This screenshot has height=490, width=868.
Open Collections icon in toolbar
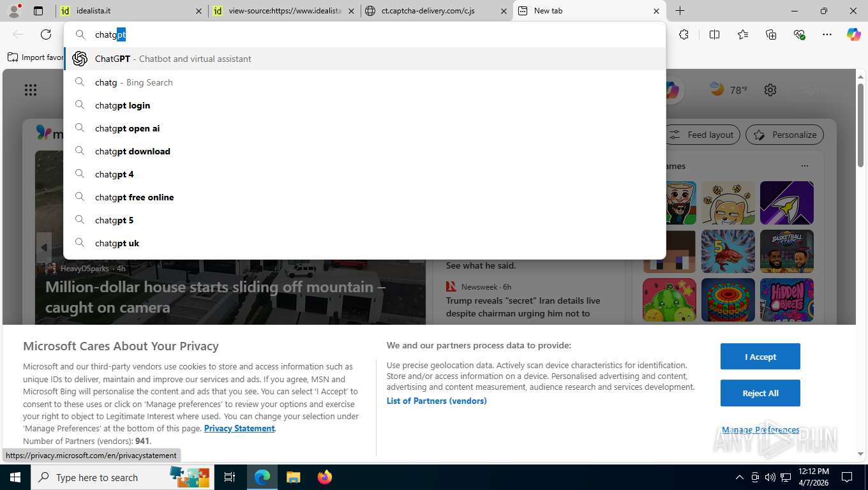click(x=771, y=34)
